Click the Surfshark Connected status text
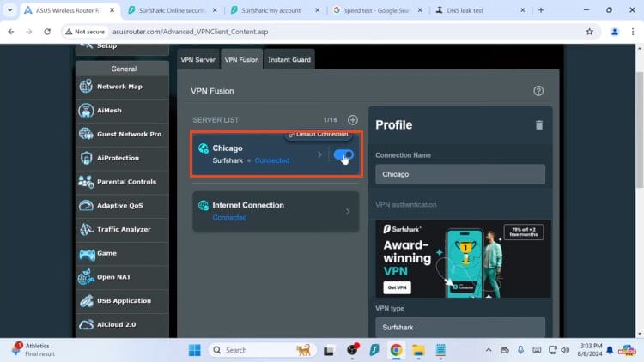The height and width of the screenshot is (362, 644). coord(271,160)
